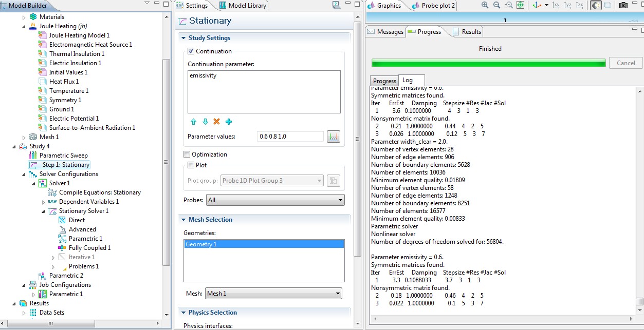Switch to the Model Library tab
The height and width of the screenshot is (330, 644).
coord(243,6)
